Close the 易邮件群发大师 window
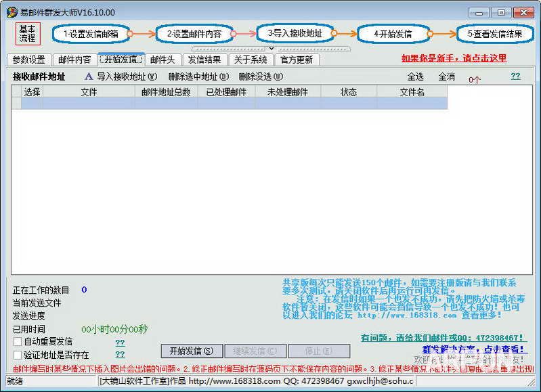 pos(523,13)
